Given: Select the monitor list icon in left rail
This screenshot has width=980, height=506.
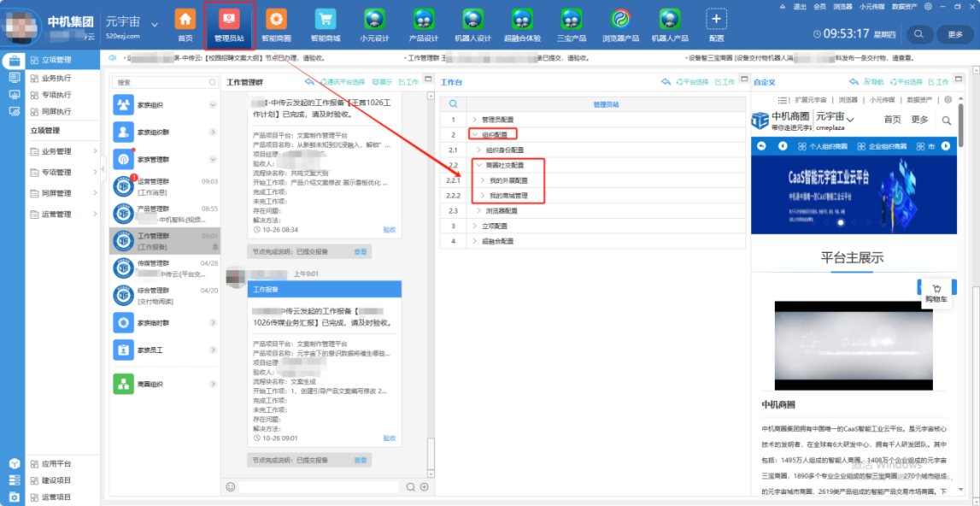Looking at the screenshot, I should (x=14, y=78).
